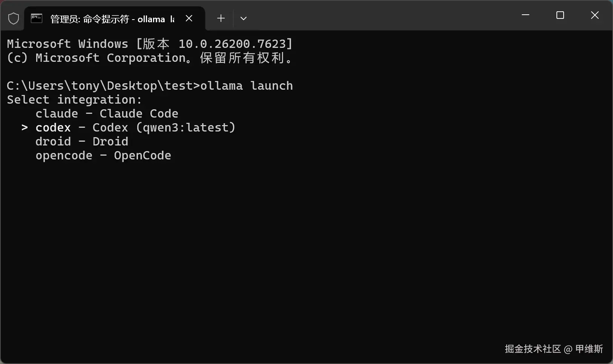Click the administrator shield icon
The width and height of the screenshot is (613, 364).
click(x=14, y=18)
